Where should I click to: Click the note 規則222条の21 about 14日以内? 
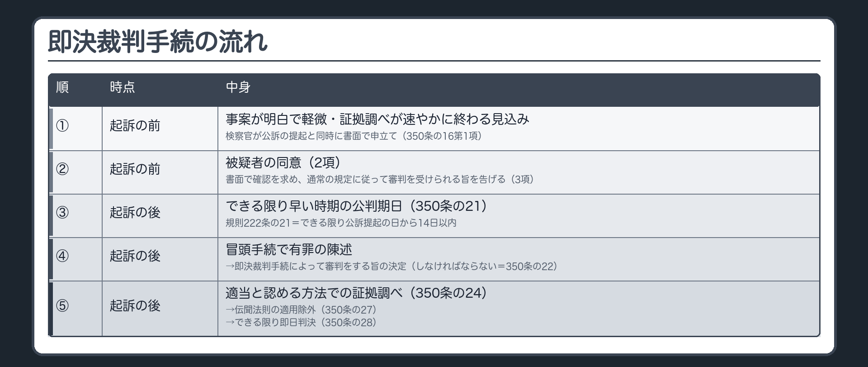[341, 223]
